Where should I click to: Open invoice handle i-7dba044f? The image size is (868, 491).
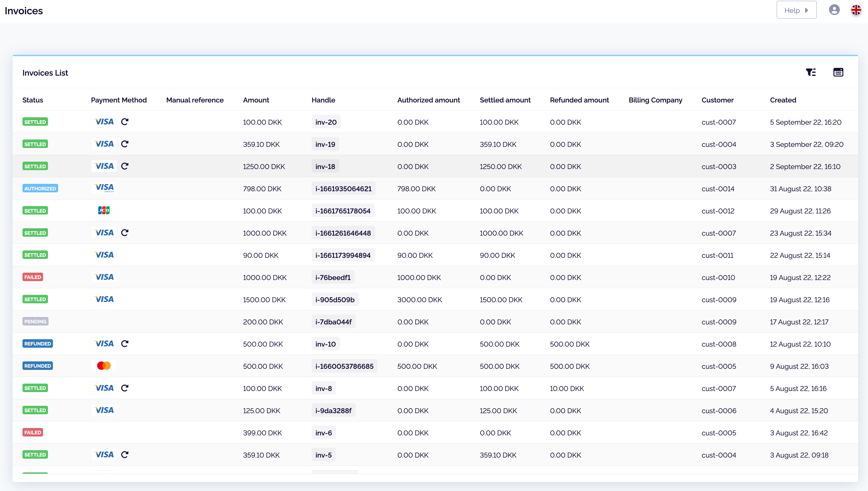pos(333,322)
